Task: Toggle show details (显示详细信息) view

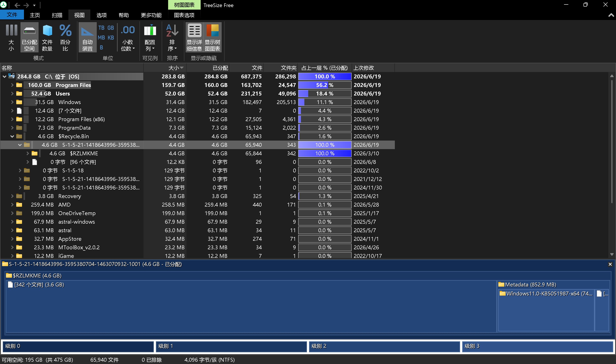Action: (194, 37)
